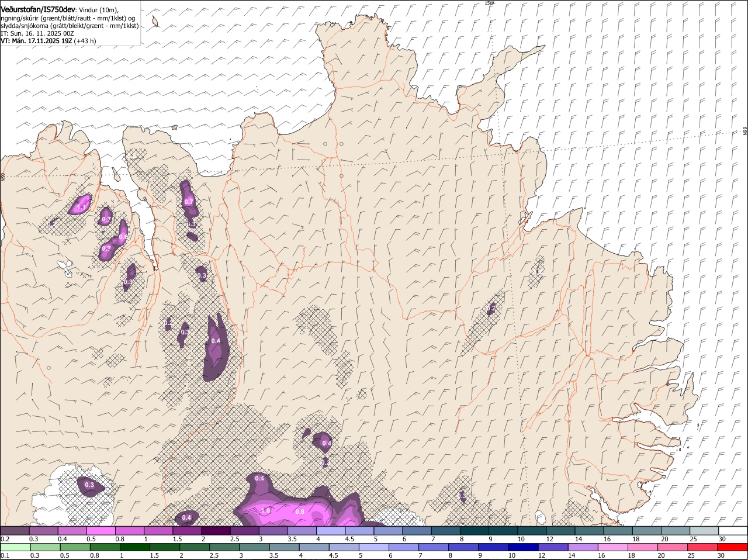This screenshot has width=748, height=560.
Task: Click the 16 number in the upper legend scale
Action: 607,539
